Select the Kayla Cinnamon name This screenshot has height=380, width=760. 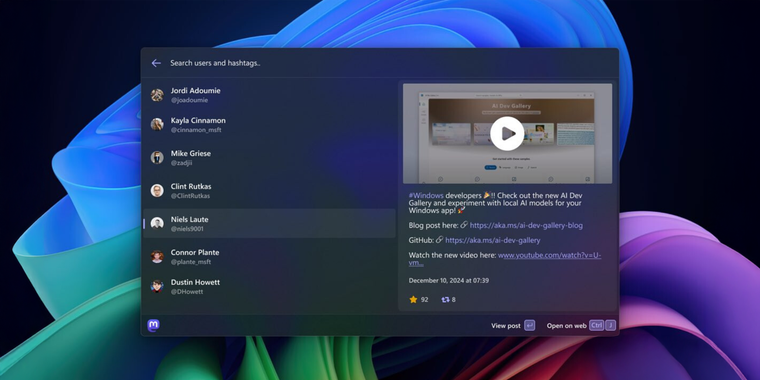pos(198,121)
